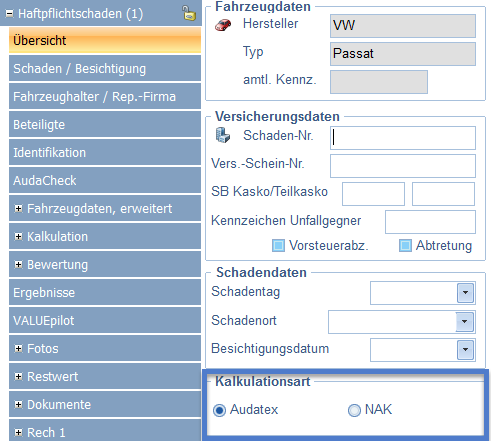Expand Fahrzeugdaten, erweitert in sidebar

point(19,208)
